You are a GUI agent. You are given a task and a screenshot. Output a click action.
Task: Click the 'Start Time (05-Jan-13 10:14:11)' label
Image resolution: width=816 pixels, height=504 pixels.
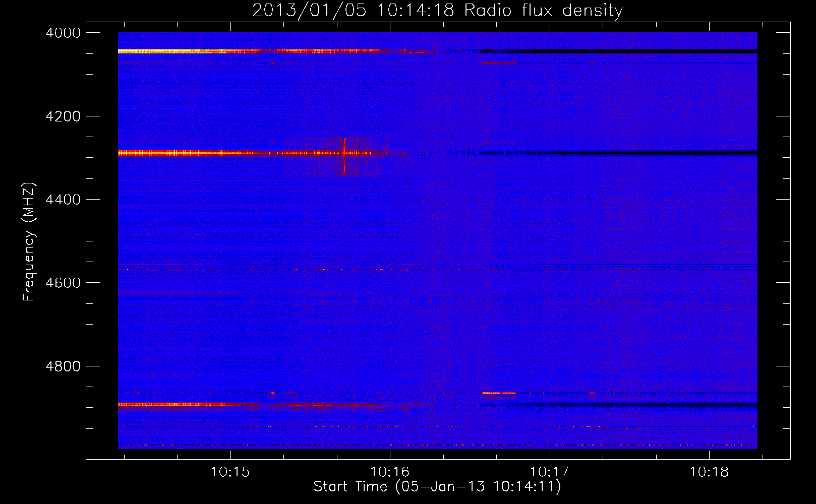coord(437,487)
